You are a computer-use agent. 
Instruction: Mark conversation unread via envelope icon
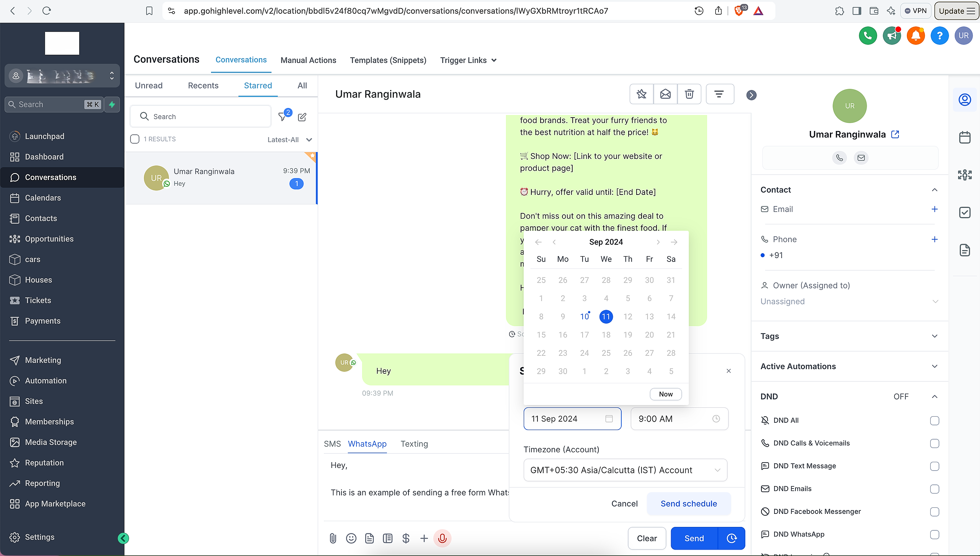tap(665, 94)
